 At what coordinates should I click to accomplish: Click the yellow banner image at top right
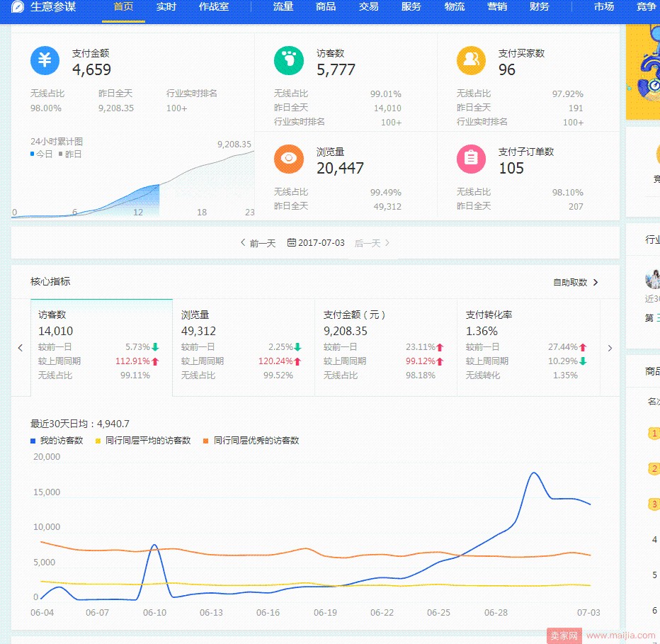(x=643, y=72)
